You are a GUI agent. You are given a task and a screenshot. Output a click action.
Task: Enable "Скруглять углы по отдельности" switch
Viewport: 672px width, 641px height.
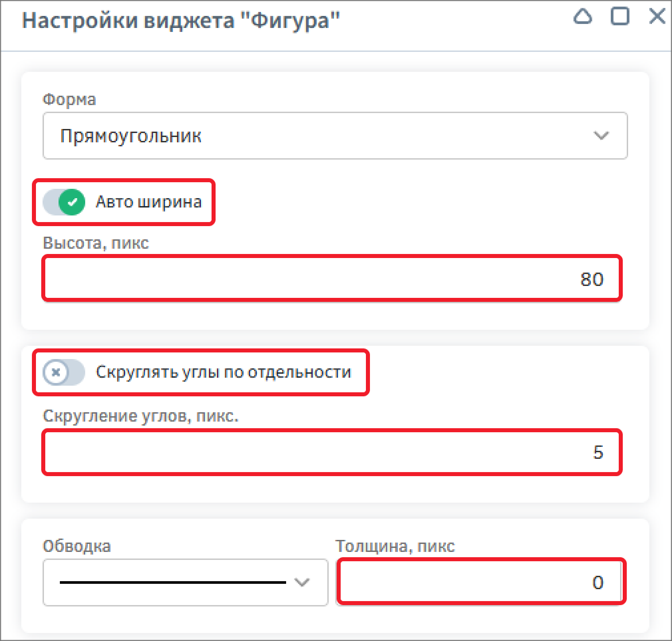pyautogui.click(x=65, y=372)
